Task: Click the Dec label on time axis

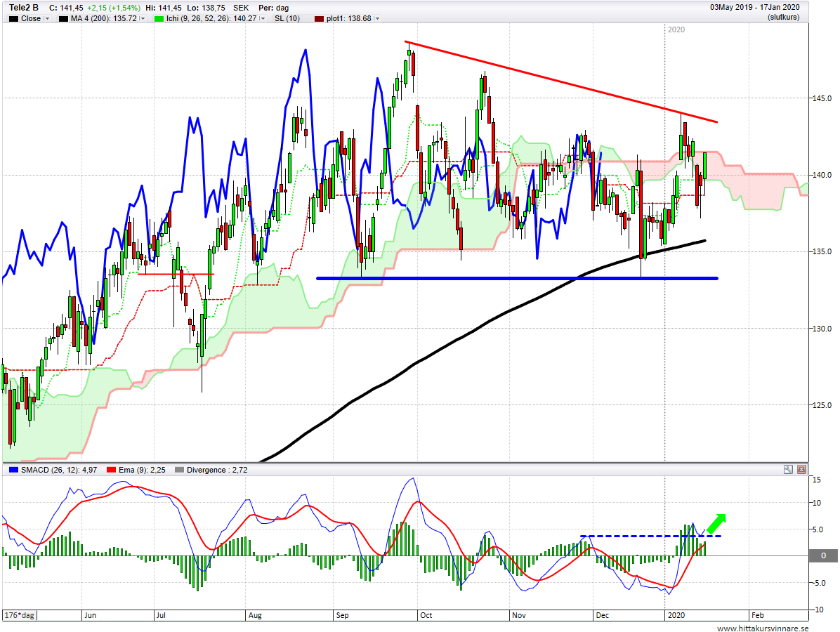Action: 602,615
